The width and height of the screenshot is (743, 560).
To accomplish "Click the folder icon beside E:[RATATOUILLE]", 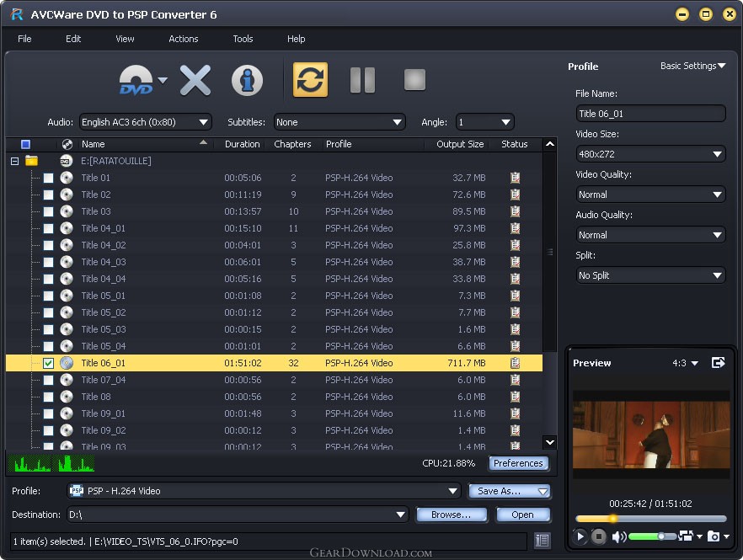I will [x=31, y=161].
